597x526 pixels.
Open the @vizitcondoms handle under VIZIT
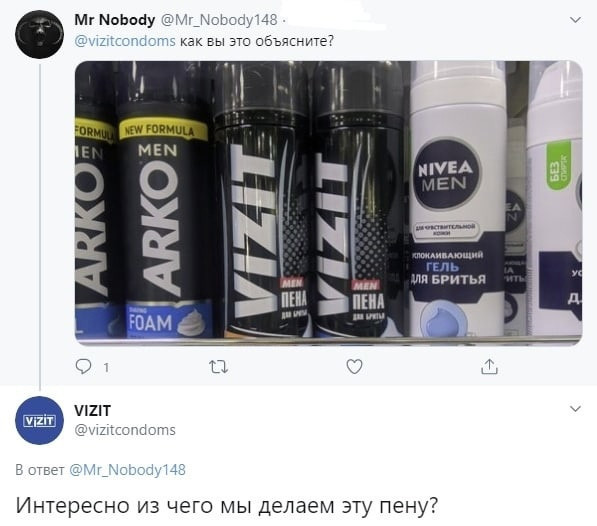coord(125,430)
